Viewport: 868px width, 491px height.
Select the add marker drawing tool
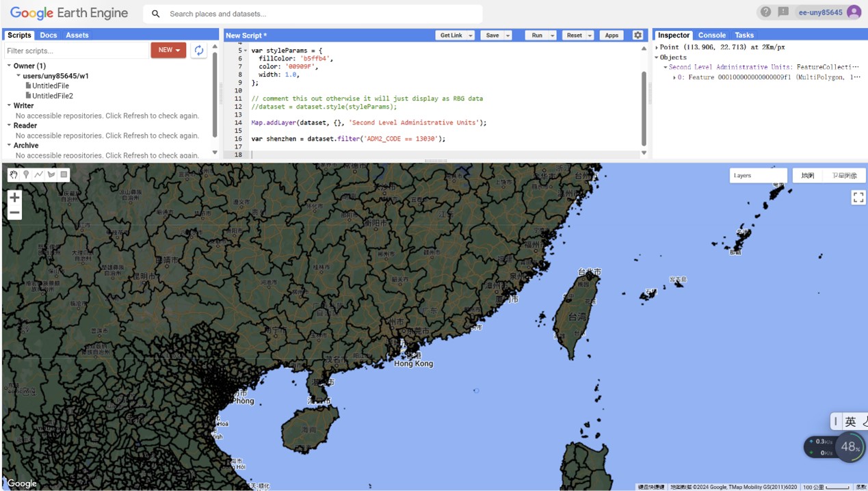click(26, 175)
